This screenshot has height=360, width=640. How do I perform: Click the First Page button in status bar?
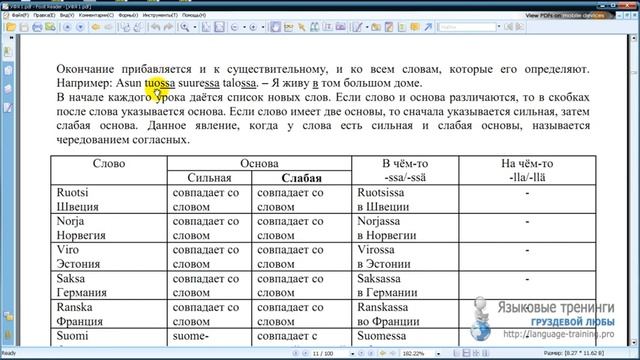tap(296, 353)
